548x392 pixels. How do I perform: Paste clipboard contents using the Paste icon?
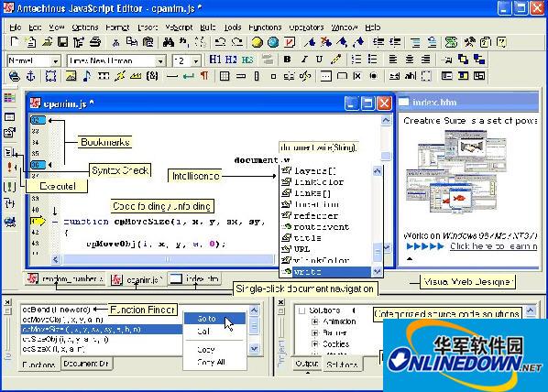click(x=148, y=42)
